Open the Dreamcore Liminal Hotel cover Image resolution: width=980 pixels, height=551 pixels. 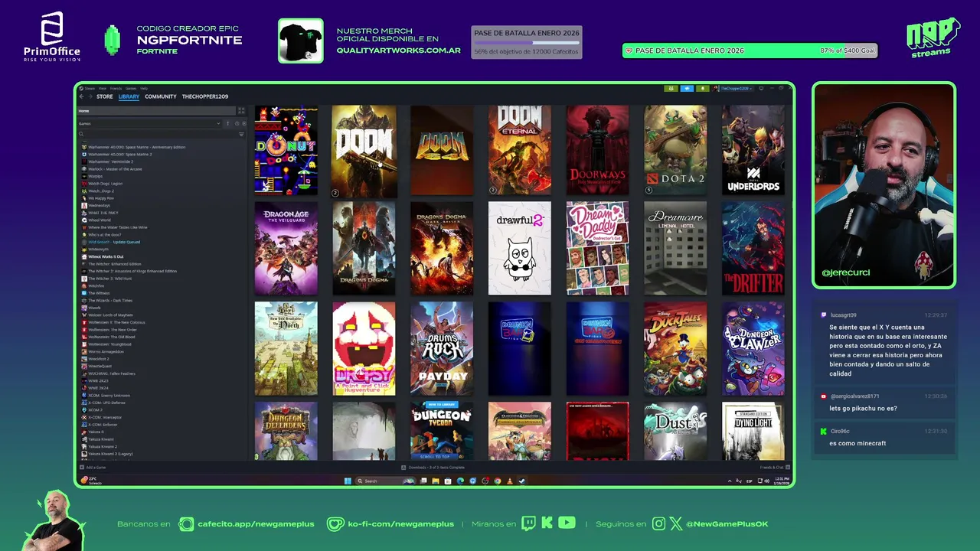pyautogui.click(x=675, y=249)
